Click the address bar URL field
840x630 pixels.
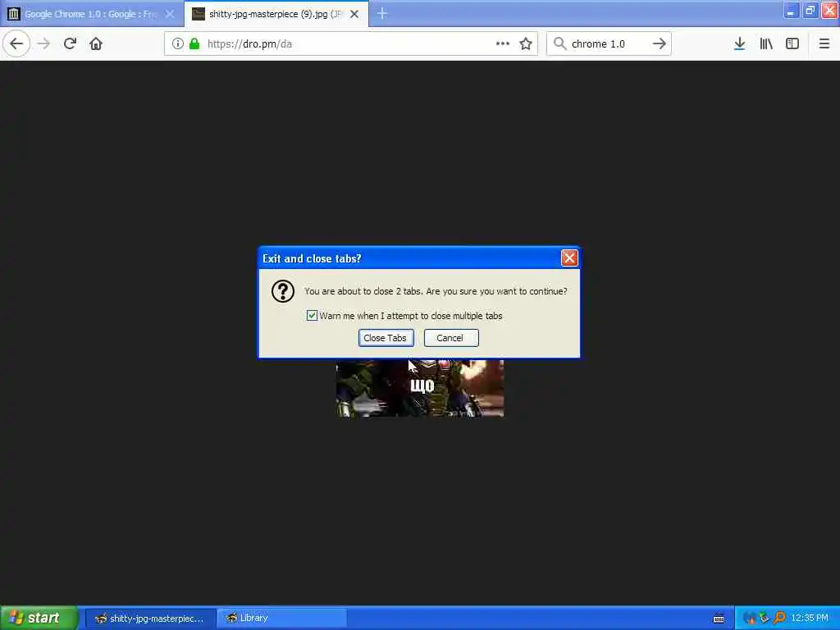351,43
